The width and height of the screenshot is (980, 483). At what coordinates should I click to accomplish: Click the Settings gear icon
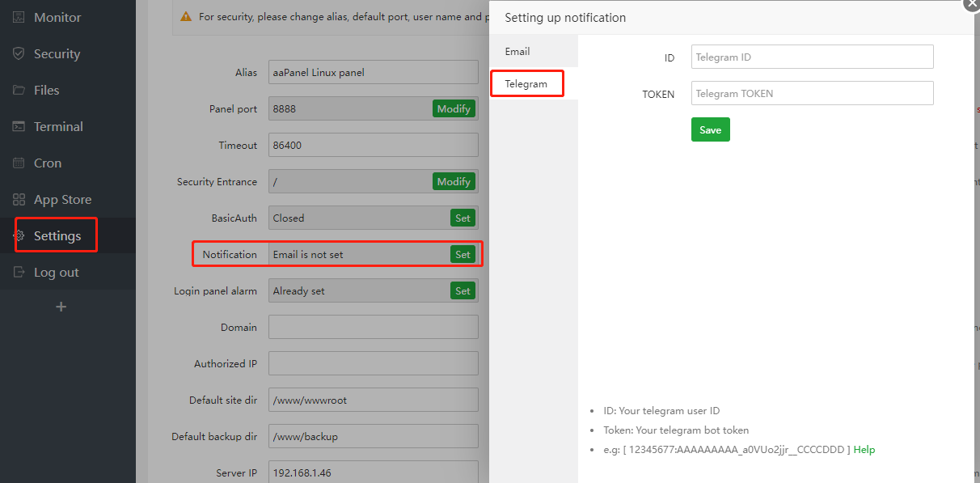(x=19, y=235)
